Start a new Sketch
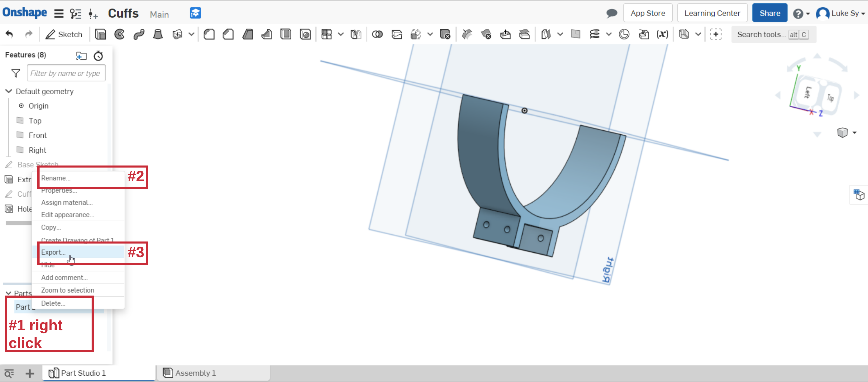Viewport: 868px width, 382px height. tap(64, 34)
